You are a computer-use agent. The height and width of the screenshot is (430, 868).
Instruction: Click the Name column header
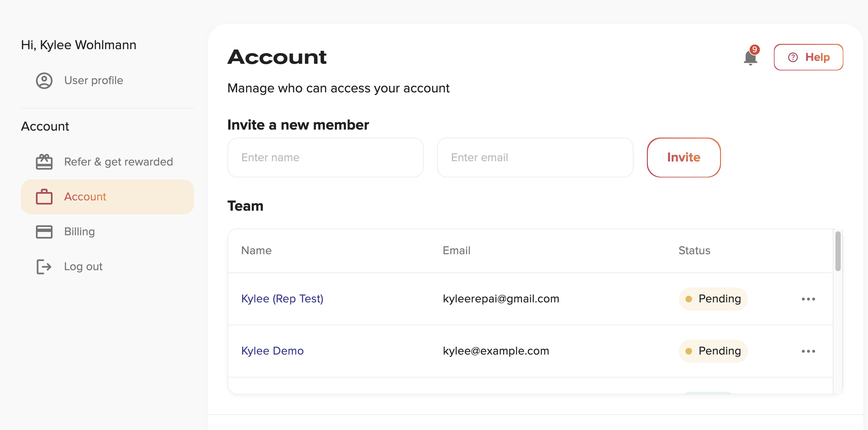click(256, 251)
